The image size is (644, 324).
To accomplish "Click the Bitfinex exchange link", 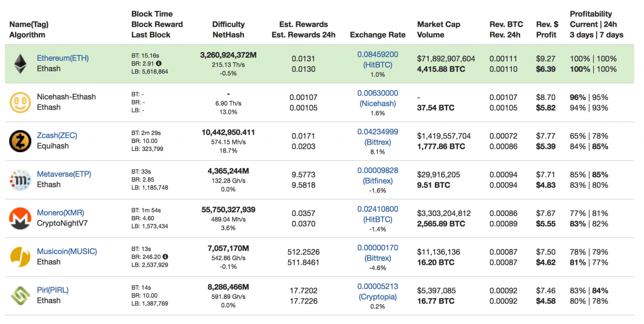I will click(378, 181).
